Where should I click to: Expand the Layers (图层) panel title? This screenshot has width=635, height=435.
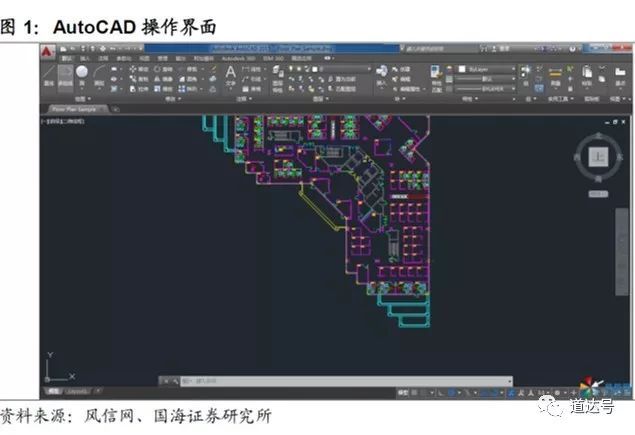click(x=320, y=99)
